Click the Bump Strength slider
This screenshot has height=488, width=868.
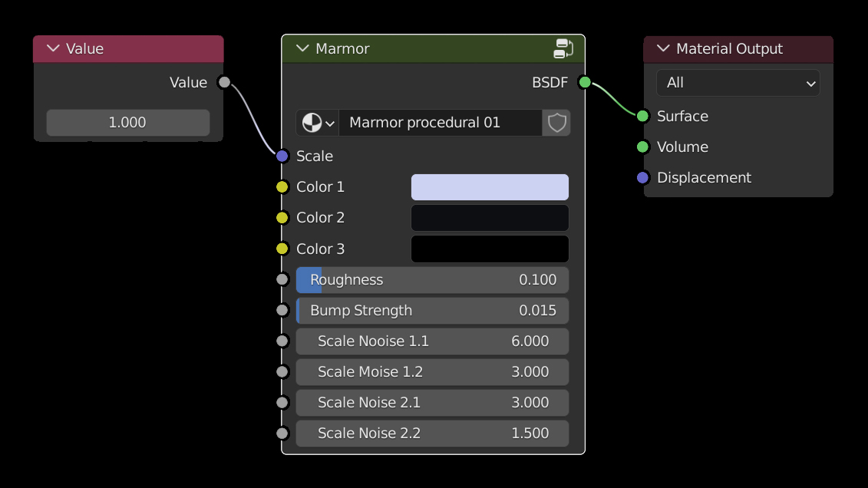click(432, 311)
